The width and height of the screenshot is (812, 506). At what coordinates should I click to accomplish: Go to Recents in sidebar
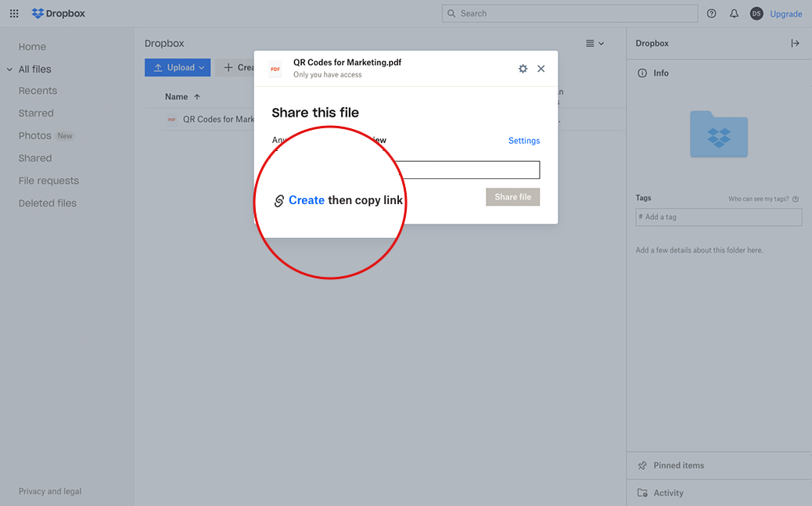point(38,91)
